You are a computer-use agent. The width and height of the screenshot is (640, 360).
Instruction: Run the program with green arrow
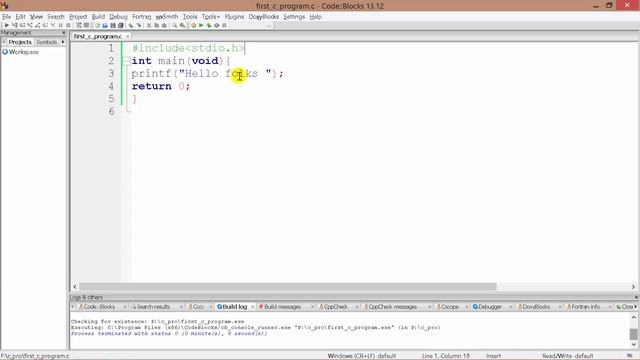[x=201, y=25]
